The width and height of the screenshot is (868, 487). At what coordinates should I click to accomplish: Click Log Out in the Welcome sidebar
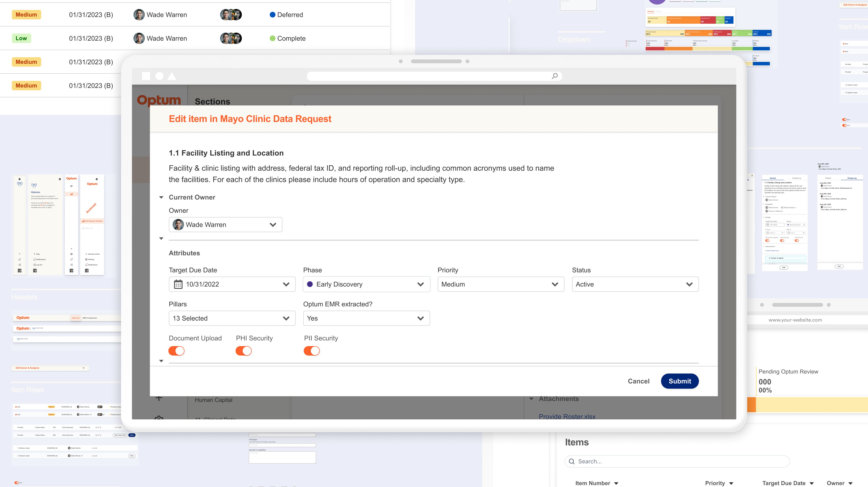(x=38, y=265)
